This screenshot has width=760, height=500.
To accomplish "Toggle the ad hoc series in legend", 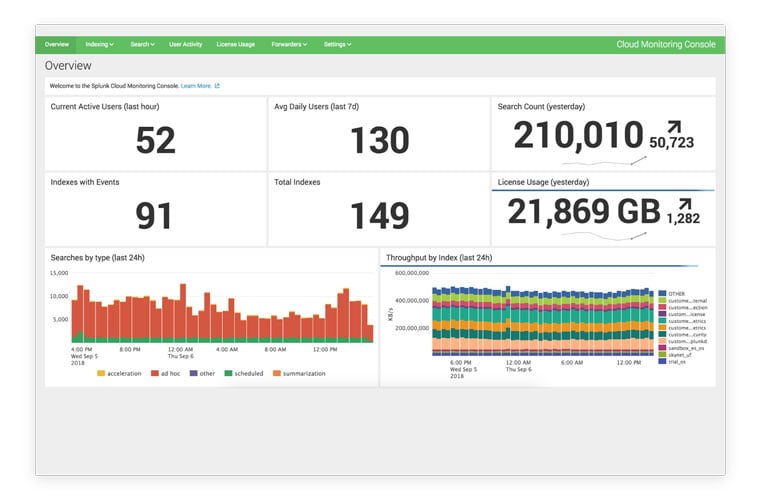I will pyautogui.click(x=155, y=373).
